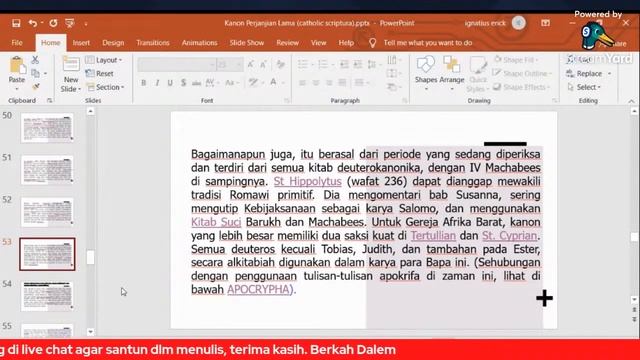Open Quick Styles gallery
This screenshot has width=640, height=360.
[x=478, y=75]
